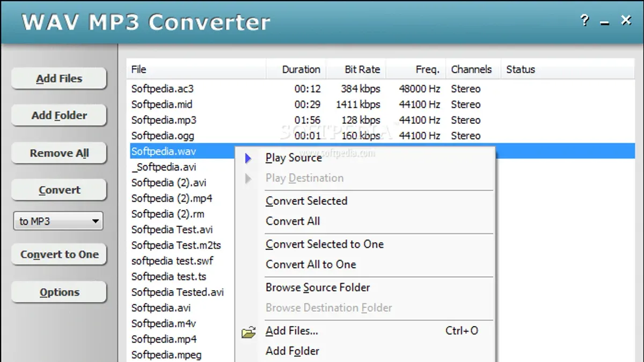
Task: Sort by the Status column header
Action: pyautogui.click(x=567, y=69)
